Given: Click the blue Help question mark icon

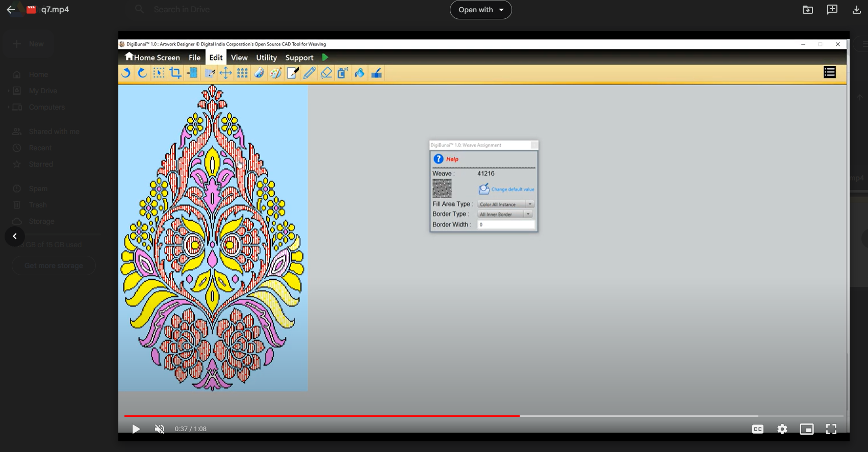Looking at the screenshot, I should click(x=438, y=159).
